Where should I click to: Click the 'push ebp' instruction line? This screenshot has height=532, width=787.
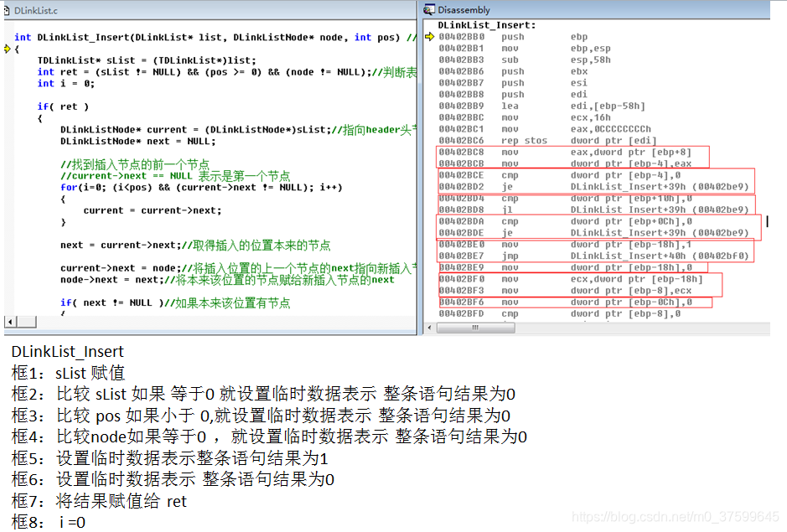click(513, 37)
